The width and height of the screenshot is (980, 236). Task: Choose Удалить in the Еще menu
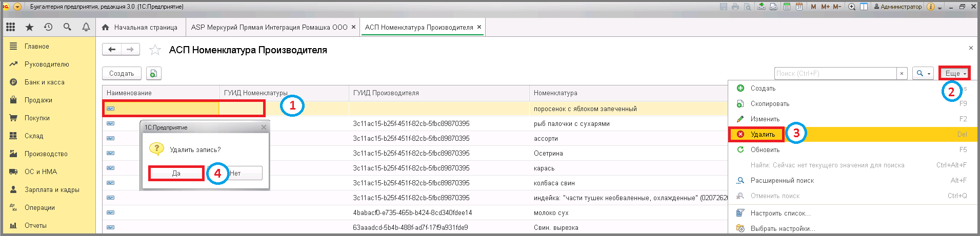click(x=852, y=134)
